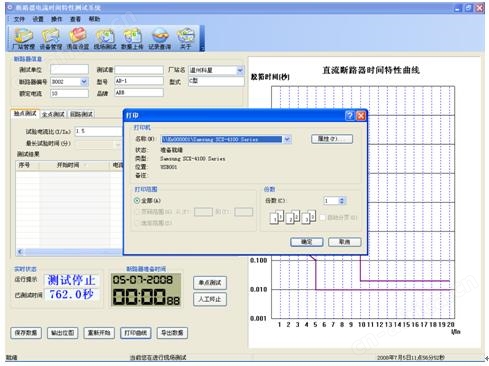Click the help question mark in print dialog
This screenshot has height=366, width=489.
(350, 115)
